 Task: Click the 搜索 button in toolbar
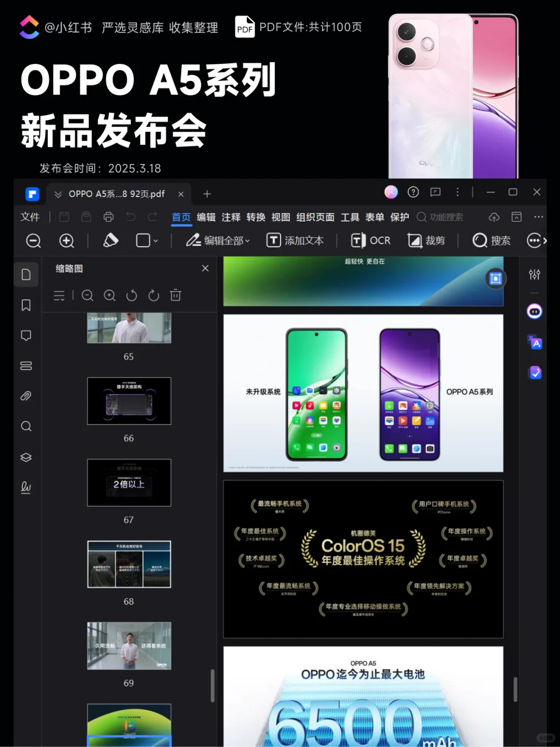click(x=492, y=240)
